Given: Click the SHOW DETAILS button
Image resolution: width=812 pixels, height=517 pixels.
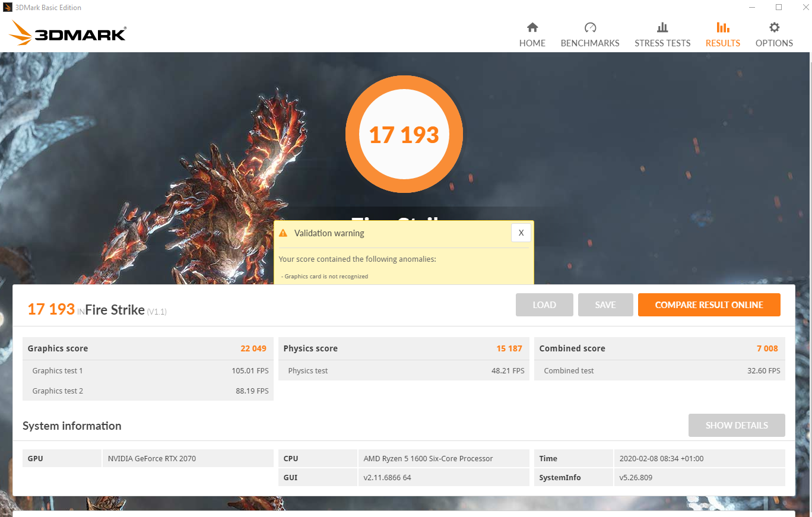Looking at the screenshot, I should (x=737, y=426).
